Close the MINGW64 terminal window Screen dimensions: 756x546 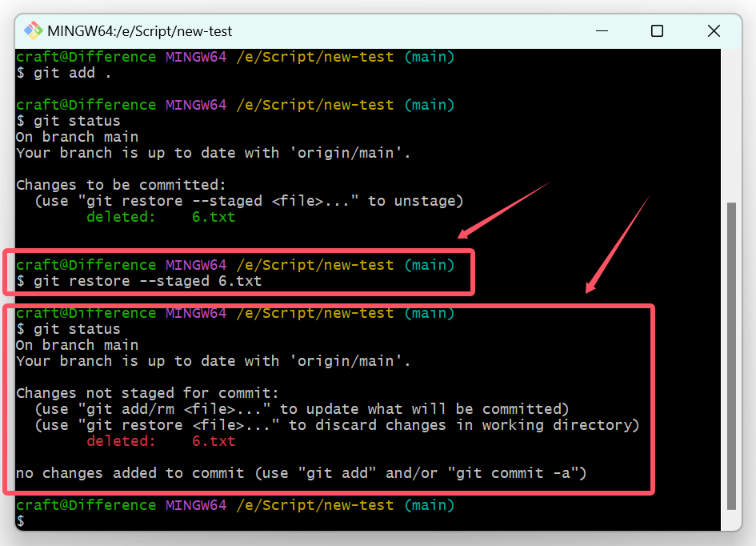(714, 31)
